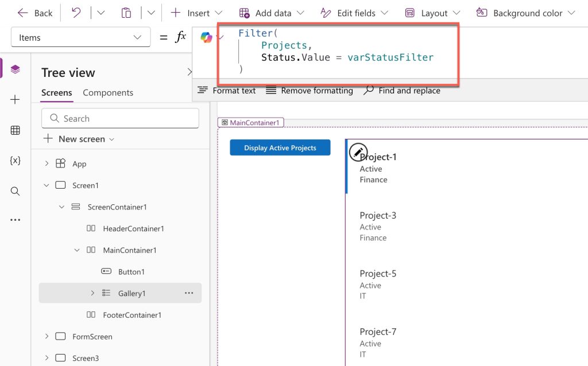Click the Search magnifier icon in sidebar
This screenshot has width=588, height=366.
coord(15,191)
